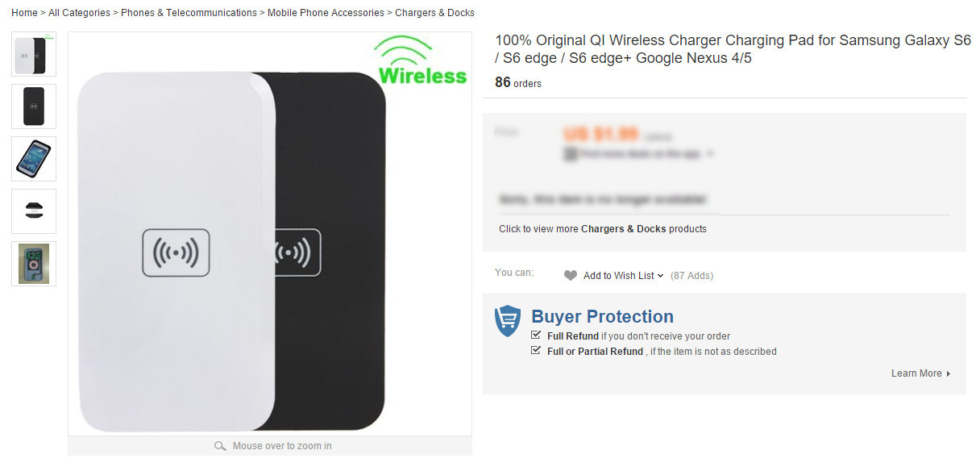Select the black charger pad thumbnail
980x467 pixels.
pos(34,106)
